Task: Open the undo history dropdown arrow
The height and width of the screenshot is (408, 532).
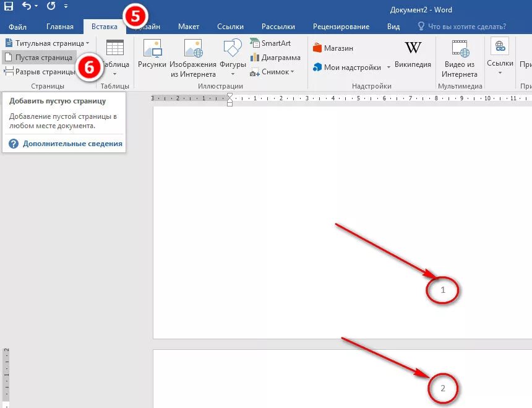Action: tap(36, 6)
